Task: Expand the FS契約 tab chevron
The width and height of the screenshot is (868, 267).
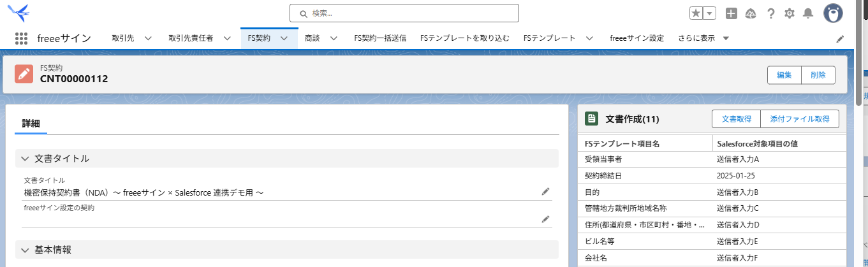Action: click(x=284, y=38)
